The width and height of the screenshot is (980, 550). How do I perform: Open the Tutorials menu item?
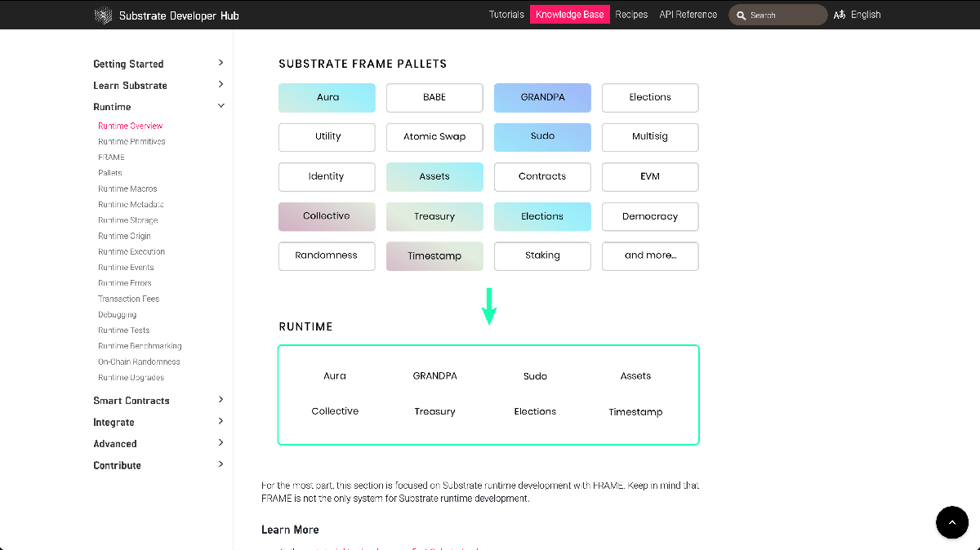click(506, 14)
